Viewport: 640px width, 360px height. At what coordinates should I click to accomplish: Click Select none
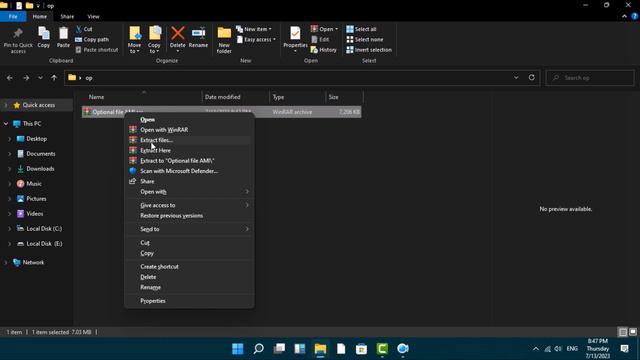[364, 40]
